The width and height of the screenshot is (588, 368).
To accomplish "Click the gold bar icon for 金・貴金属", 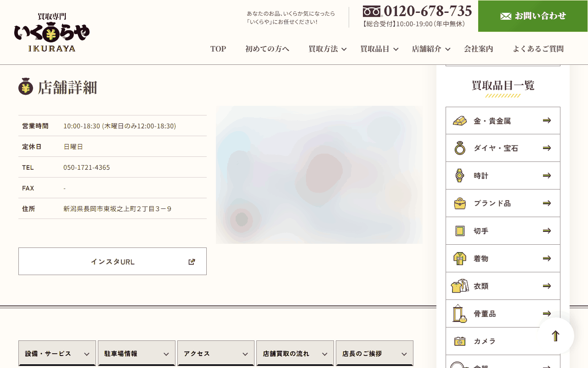I will point(460,121).
